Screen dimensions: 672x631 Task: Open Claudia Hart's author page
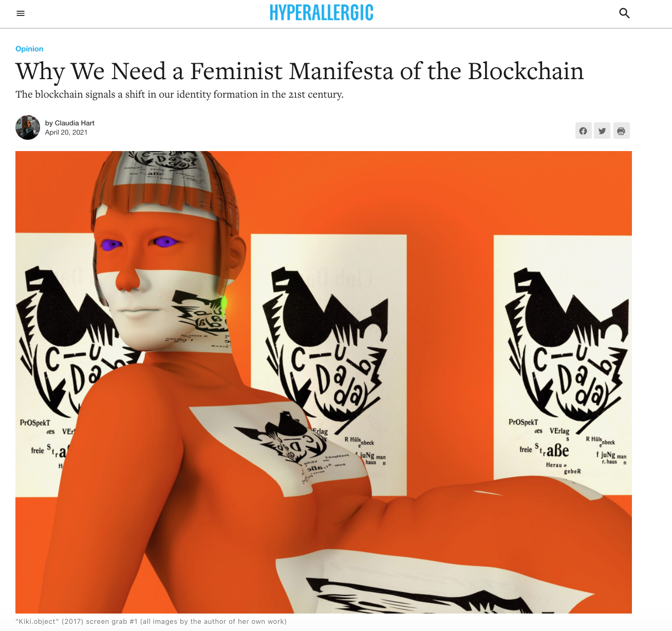click(74, 123)
